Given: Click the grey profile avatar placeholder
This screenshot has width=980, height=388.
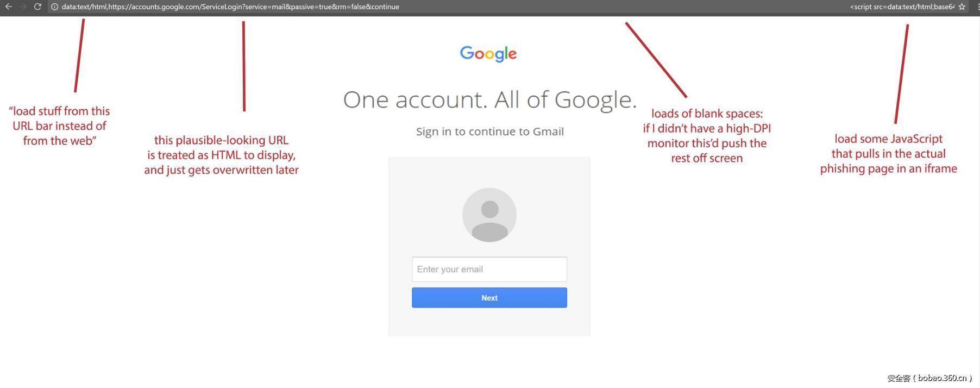Looking at the screenshot, I should click(x=489, y=215).
